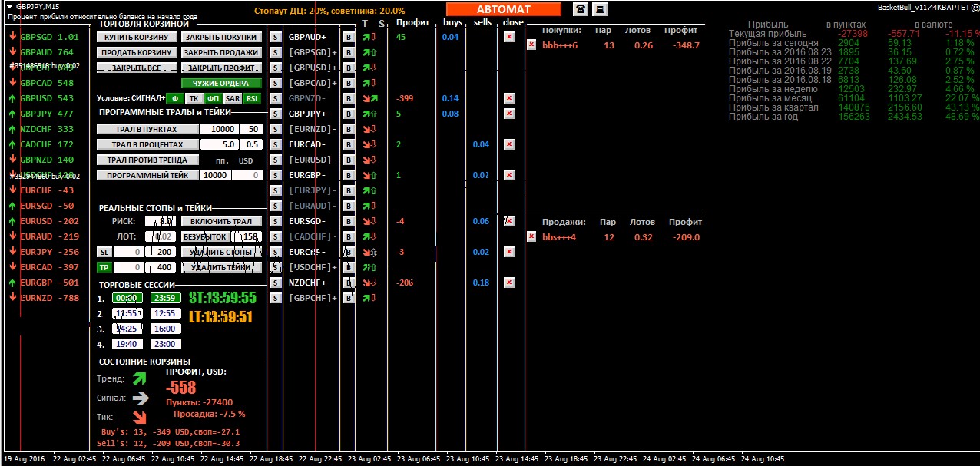Close the bbb+++6 buys basket
Image resolution: width=980 pixels, height=466 pixels.
point(531,45)
